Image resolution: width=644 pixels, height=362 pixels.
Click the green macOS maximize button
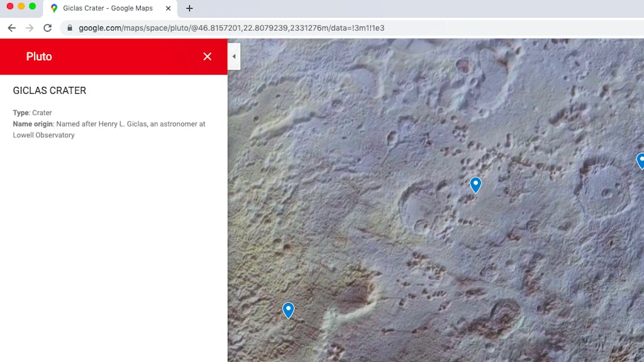[33, 6]
